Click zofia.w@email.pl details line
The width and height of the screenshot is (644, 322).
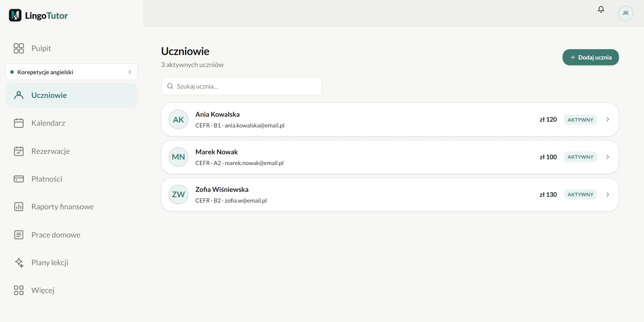pyautogui.click(x=231, y=200)
